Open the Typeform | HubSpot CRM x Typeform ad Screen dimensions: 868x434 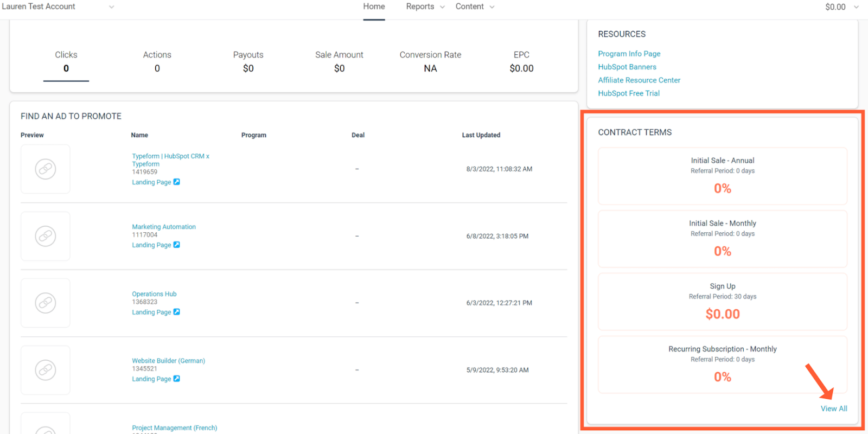(170, 160)
